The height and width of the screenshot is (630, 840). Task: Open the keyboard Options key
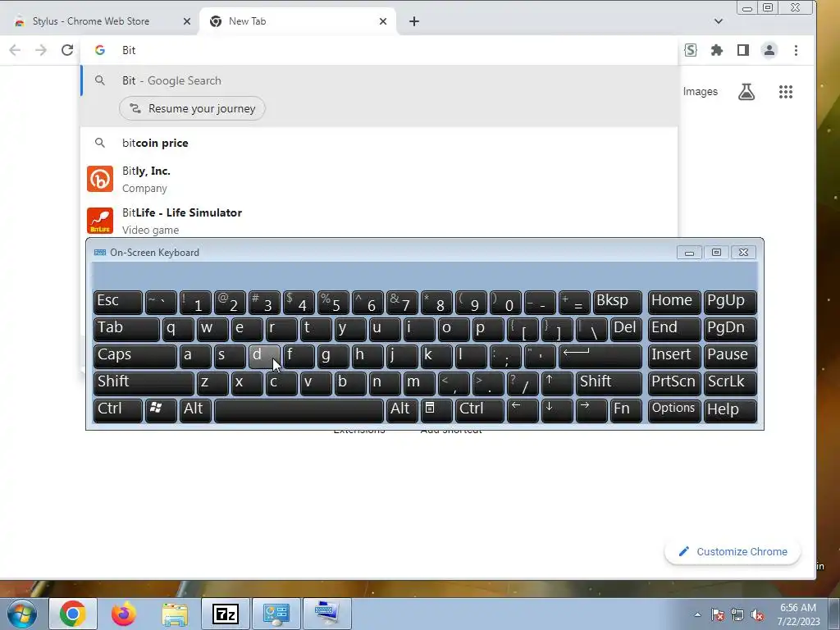(674, 411)
